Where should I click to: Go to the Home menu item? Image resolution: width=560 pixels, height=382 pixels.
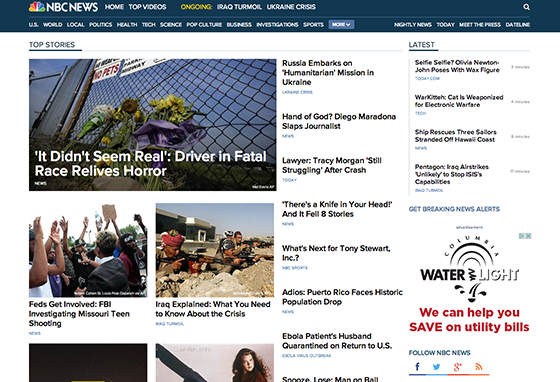coord(114,7)
